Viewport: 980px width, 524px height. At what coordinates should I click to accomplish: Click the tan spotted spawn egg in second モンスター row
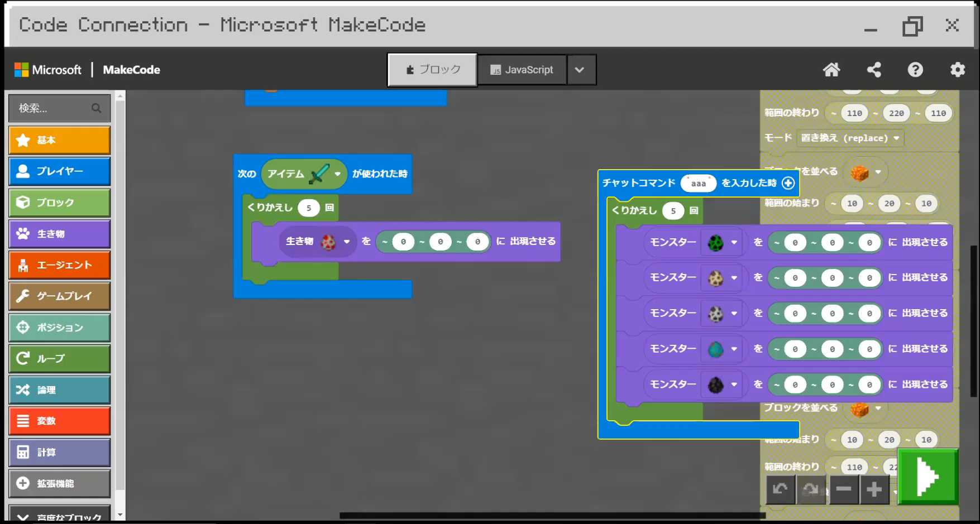(x=716, y=278)
